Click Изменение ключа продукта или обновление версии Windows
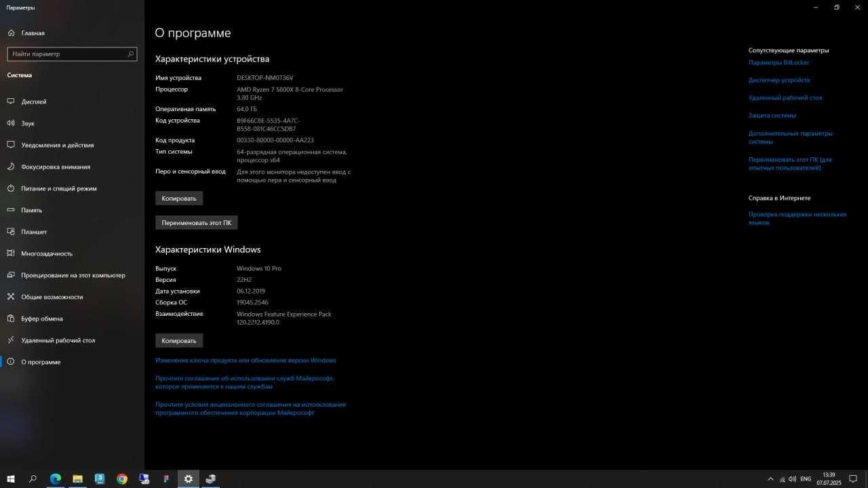 tap(245, 361)
